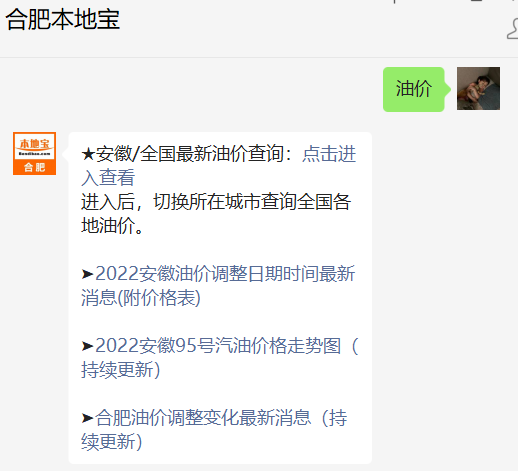Open the contact profile icon in header
Viewport: 518px width, 471px height.
[x=513, y=29]
